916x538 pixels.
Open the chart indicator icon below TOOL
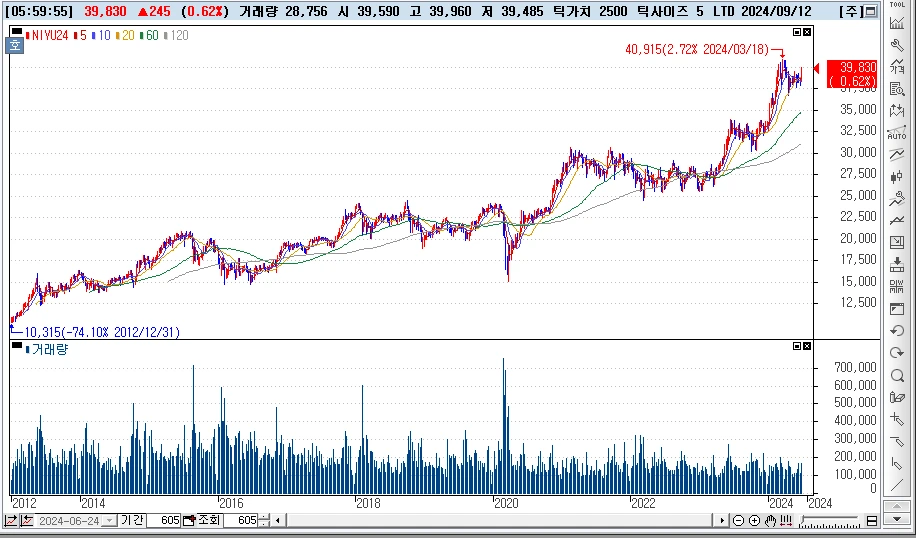coord(897,23)
